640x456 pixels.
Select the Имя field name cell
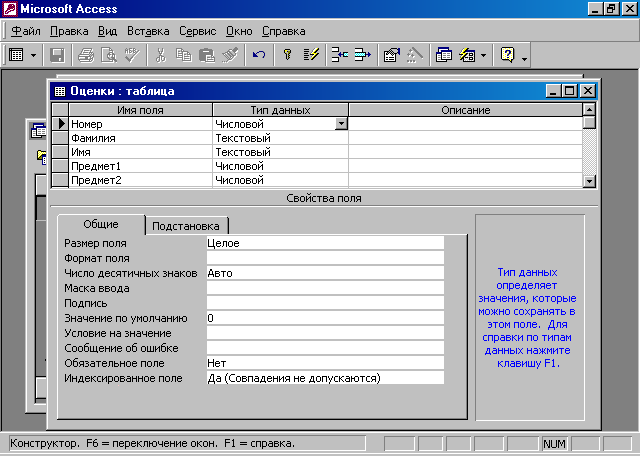pyautogui.click(x=140, y=152)
